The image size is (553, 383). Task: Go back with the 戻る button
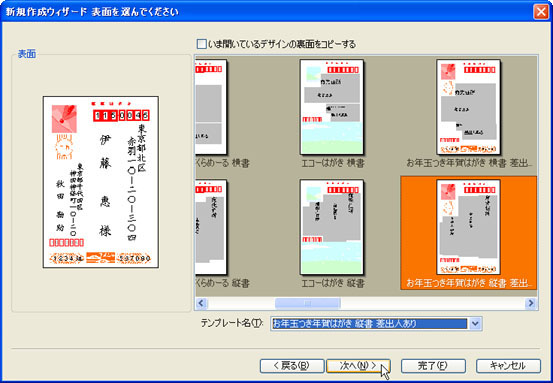click(292, 366)
